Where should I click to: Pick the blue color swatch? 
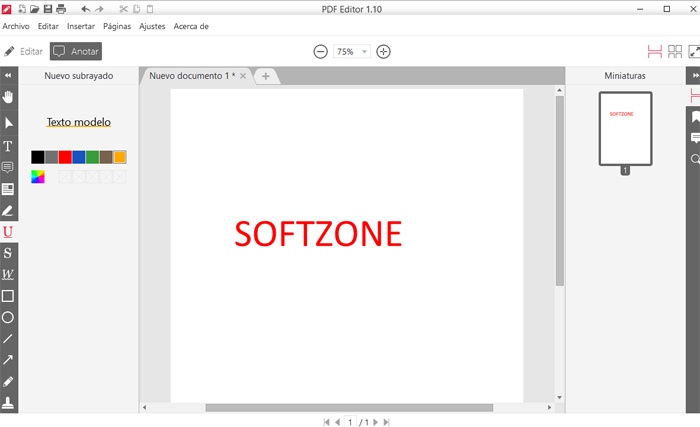pos(79,157)
